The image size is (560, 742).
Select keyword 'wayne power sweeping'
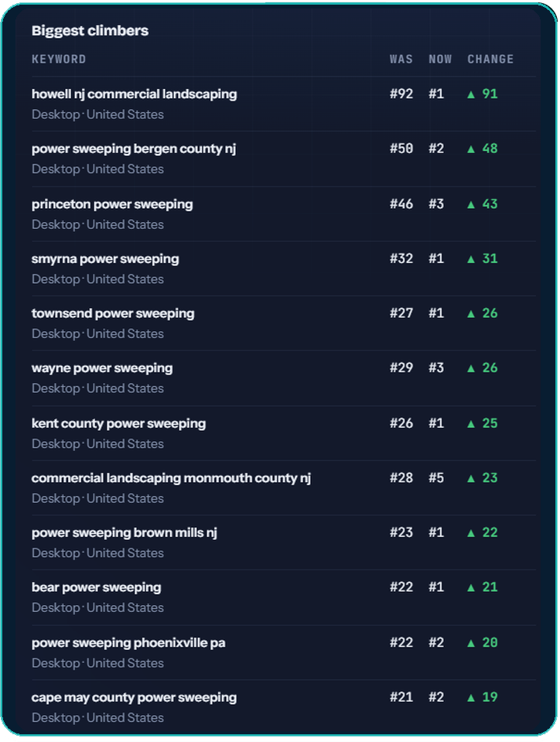[x=102, y=368]
